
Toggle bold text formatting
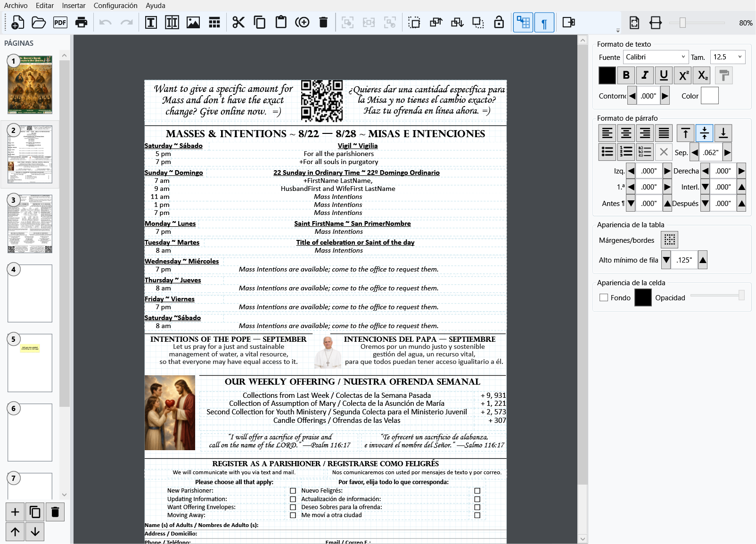tap(626, 75)
